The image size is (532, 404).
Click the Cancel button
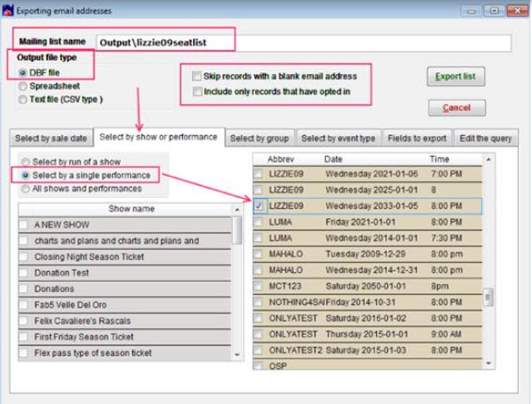point(457,108)
